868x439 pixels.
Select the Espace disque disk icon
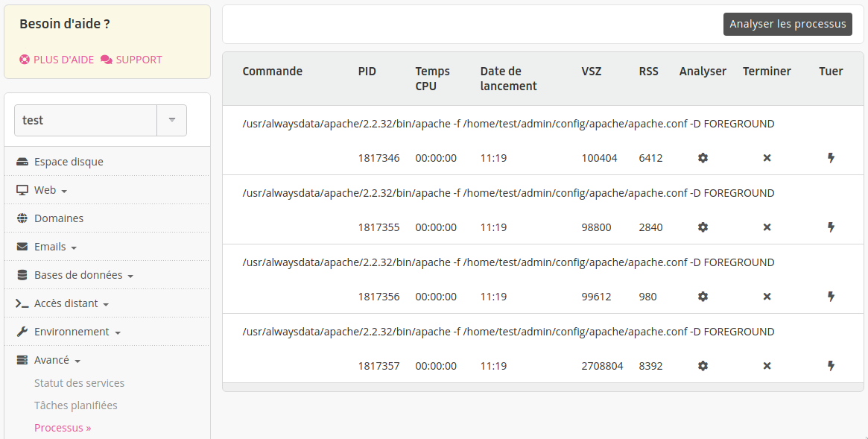[x=22, y=161]
